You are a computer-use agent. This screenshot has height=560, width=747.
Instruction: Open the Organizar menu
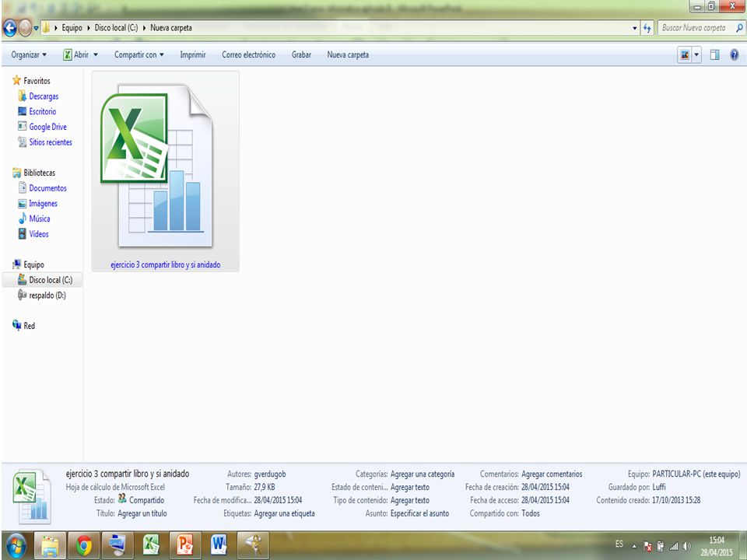click(x=29, y=54)
